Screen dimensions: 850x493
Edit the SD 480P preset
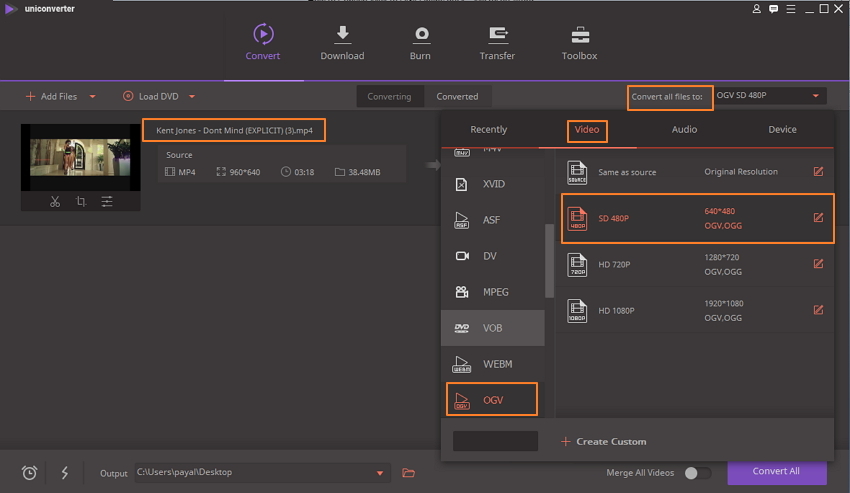[818, 217]
